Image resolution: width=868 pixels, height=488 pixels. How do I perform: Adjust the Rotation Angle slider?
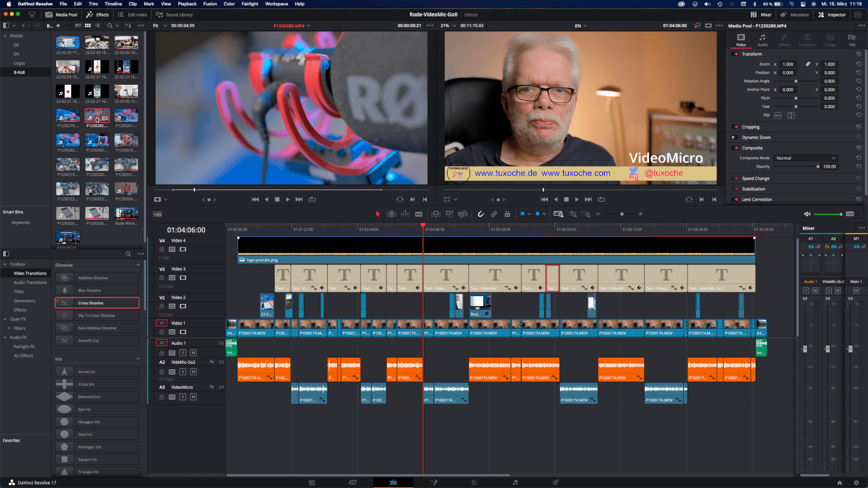[x=796, y=81]
